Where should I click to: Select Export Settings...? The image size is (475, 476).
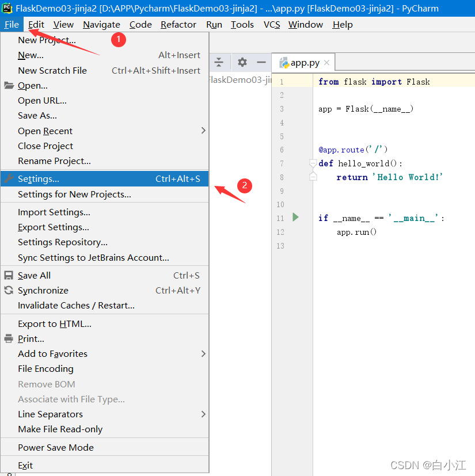coord(104,227)
